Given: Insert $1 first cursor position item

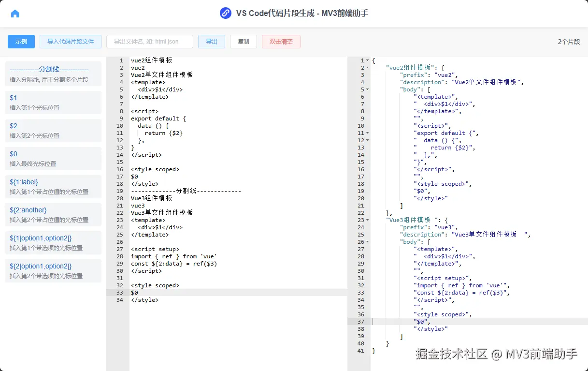Looking at the screenshot, I should tap(53, 102).
